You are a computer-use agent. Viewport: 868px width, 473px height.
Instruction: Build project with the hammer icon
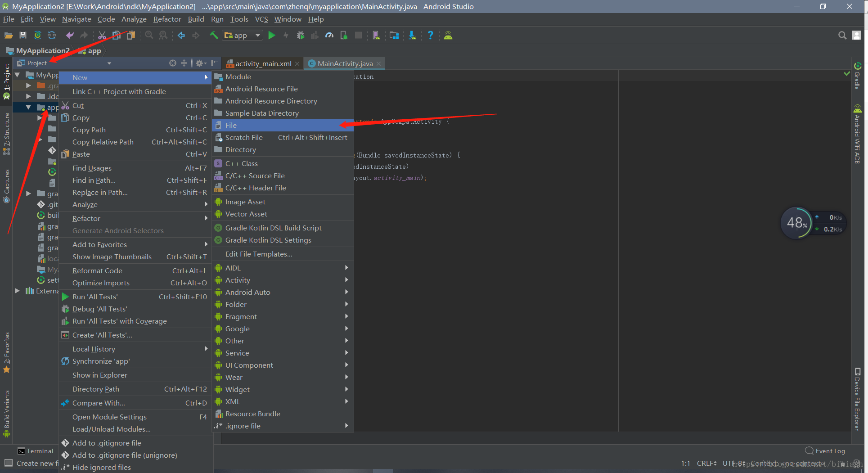pos(214,35)
